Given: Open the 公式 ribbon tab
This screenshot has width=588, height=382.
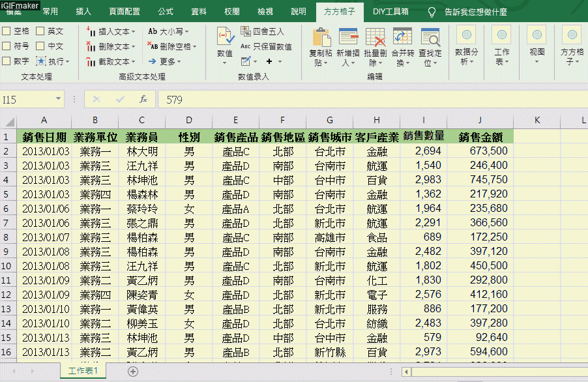Looking at the screenshot, I should point(166,12).
